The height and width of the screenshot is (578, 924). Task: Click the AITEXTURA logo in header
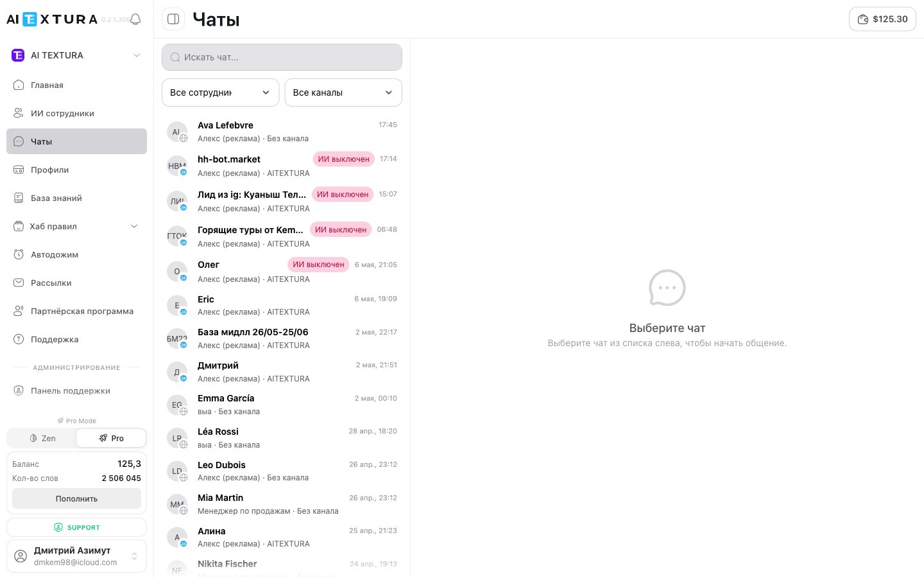coord(52,19)
